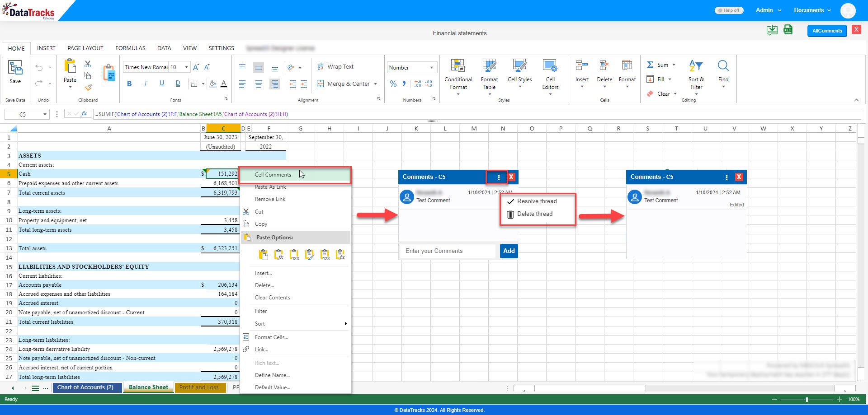This screenshot has width=868, height=415.
Task: Open the Merge & Center dropdown arrow
Action: [x=375, y=84]
